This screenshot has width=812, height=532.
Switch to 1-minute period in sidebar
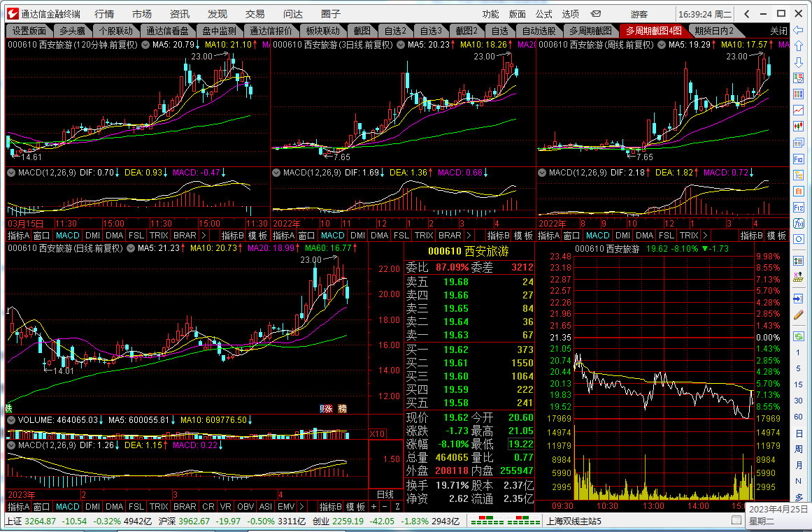[799, 352]
